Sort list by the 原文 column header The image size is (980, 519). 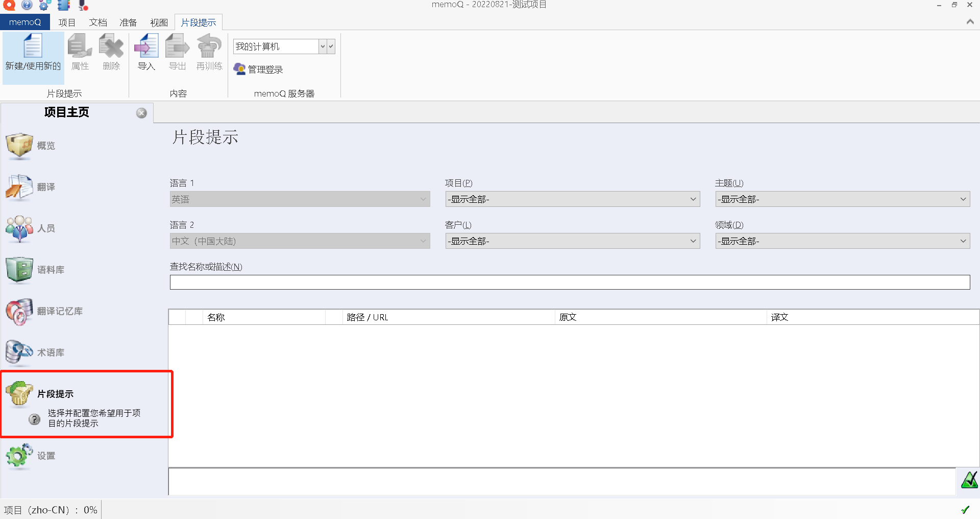(x=660, y=317)
